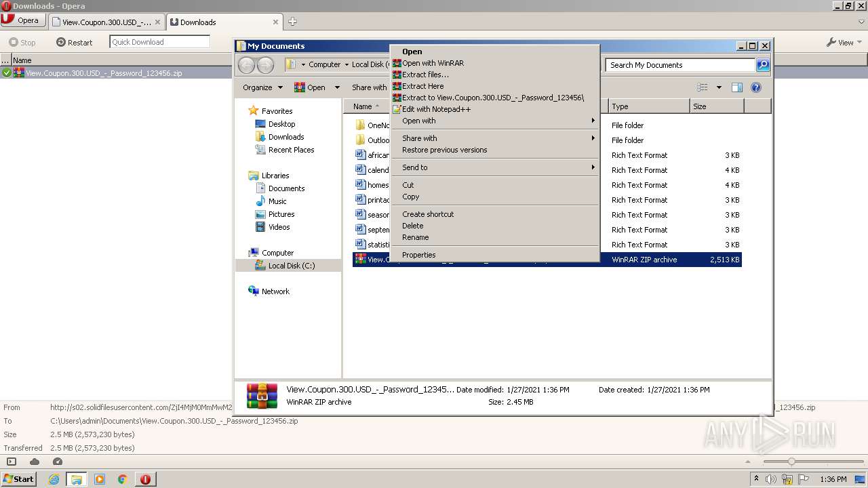868x488 pixels.
Task: Open the view options dropdown arrow
Action: pos(719,87)
